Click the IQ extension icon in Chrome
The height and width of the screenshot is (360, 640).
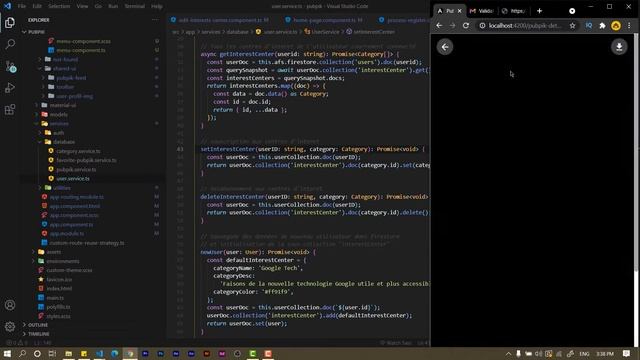pos(589,26)
